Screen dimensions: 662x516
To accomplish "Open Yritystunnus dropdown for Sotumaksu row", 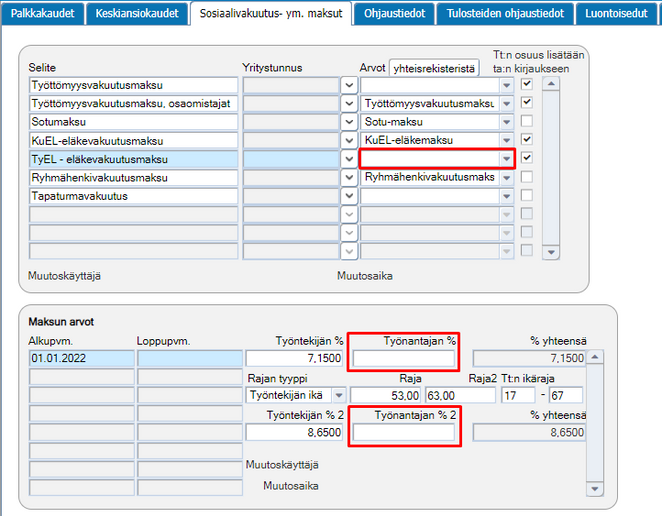I will point(349,122).
